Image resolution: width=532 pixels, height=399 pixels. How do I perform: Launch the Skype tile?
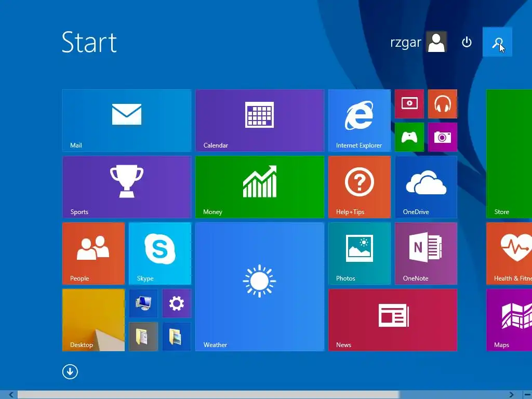160,254
